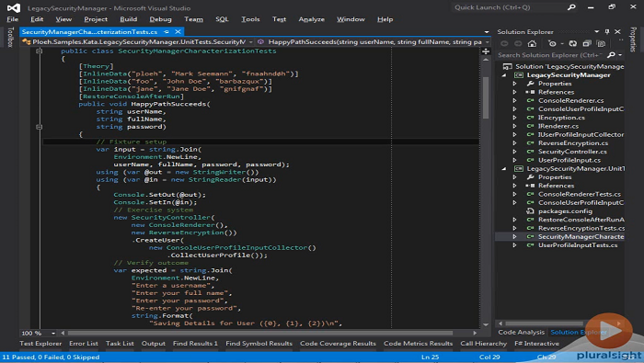Close the Solution Explorer panel
This screenshot has height=363, width=644.
click(617, 31)
